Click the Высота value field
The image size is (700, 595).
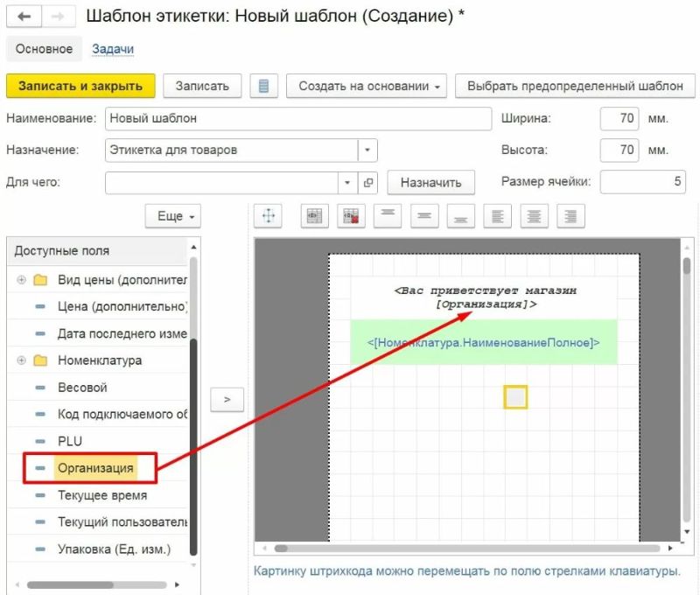[619, 150]
